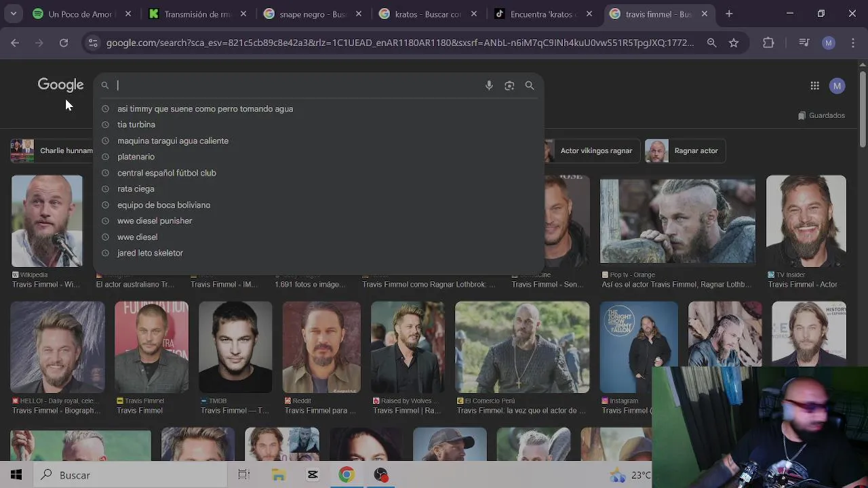Bookmark this page with the star icon
This screenshot has height=488, width=868.
click(x=734, y=43)
